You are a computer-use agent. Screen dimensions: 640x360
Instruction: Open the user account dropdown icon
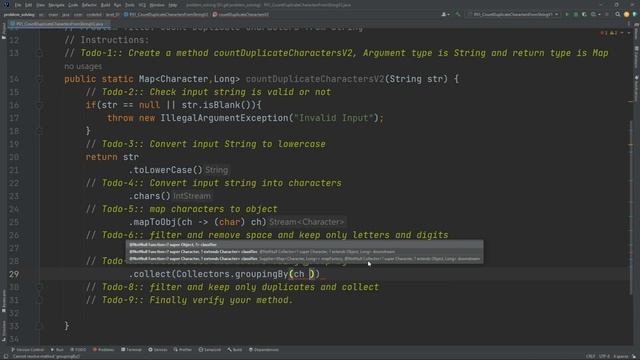pyautogui.click(x=445, y=14)
